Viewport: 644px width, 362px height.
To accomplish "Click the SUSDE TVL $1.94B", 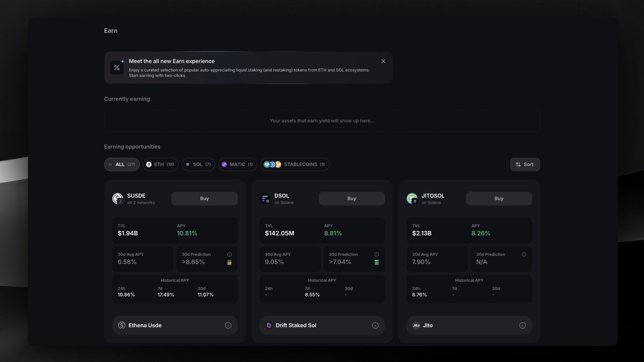I will point(128,233).
